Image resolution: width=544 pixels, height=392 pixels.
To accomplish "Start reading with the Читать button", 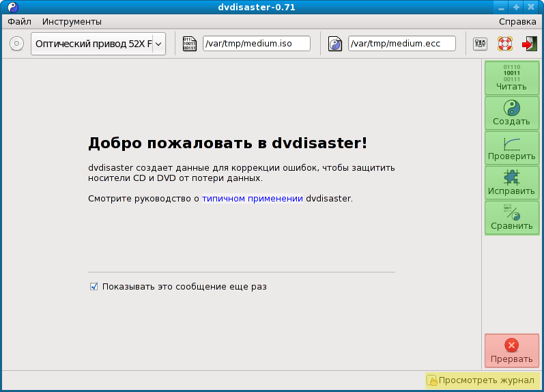I will click(x=512, y=78).
